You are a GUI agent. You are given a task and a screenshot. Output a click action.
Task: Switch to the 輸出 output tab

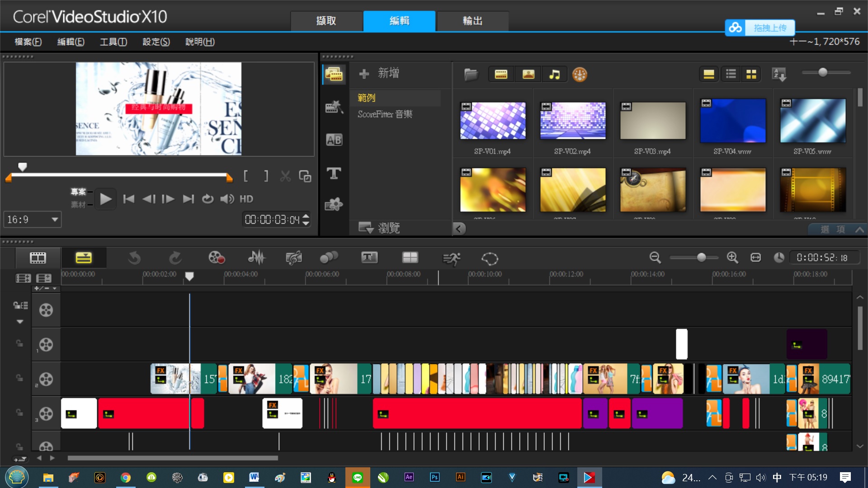(x=473, y=21)
